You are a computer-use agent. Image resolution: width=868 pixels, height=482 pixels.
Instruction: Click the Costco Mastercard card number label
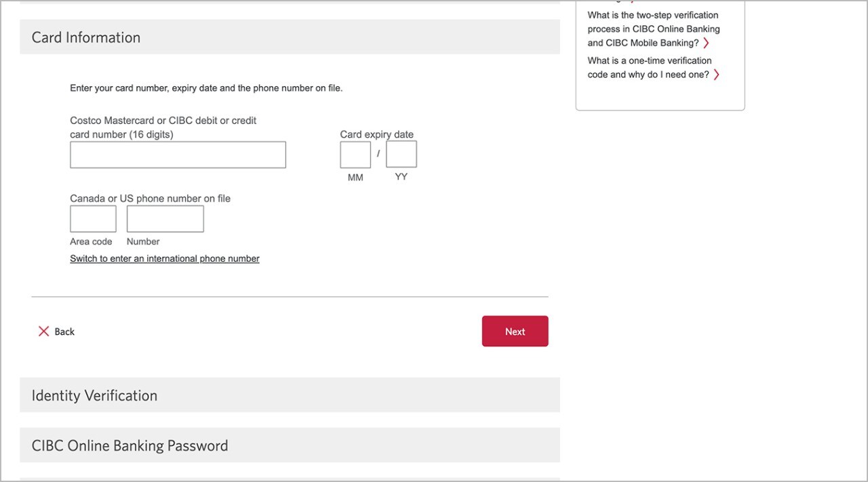[x=163, y=127]
